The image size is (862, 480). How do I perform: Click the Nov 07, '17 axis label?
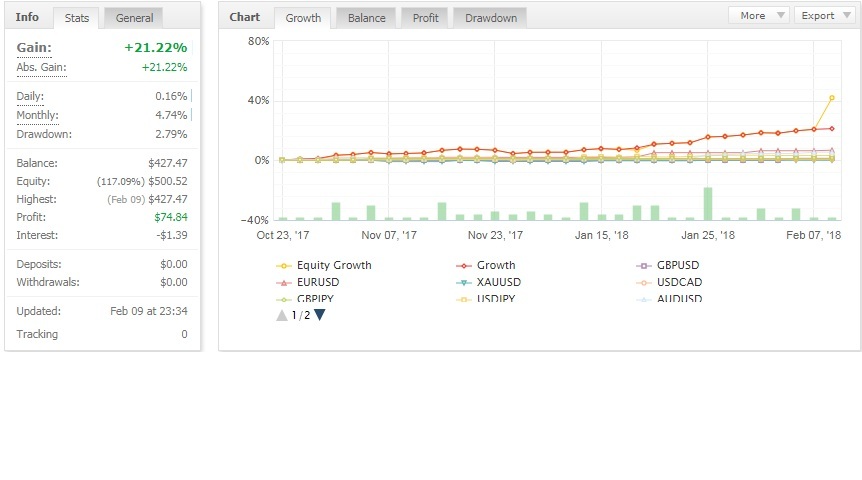pyautogui.click(x=389, y=235)
